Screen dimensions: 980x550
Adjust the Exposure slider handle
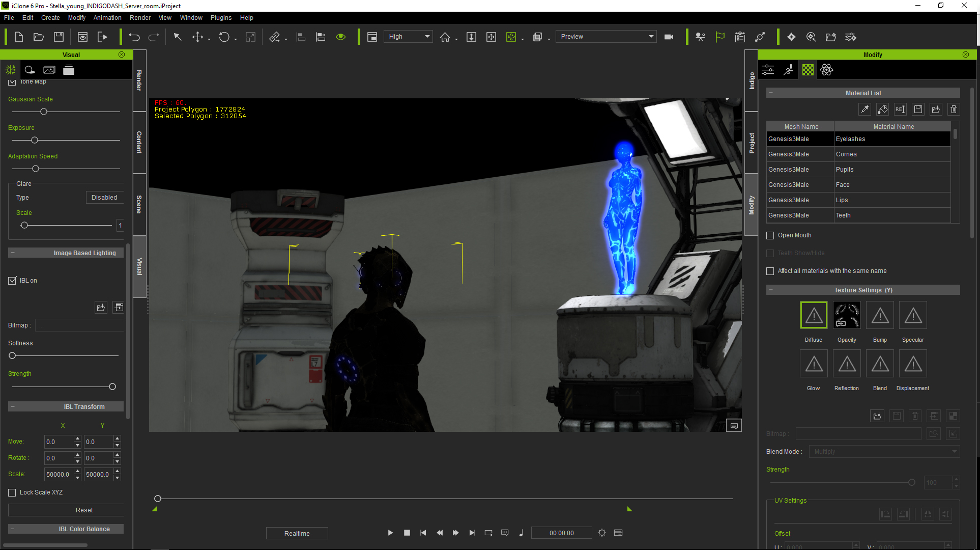[35, 140]
